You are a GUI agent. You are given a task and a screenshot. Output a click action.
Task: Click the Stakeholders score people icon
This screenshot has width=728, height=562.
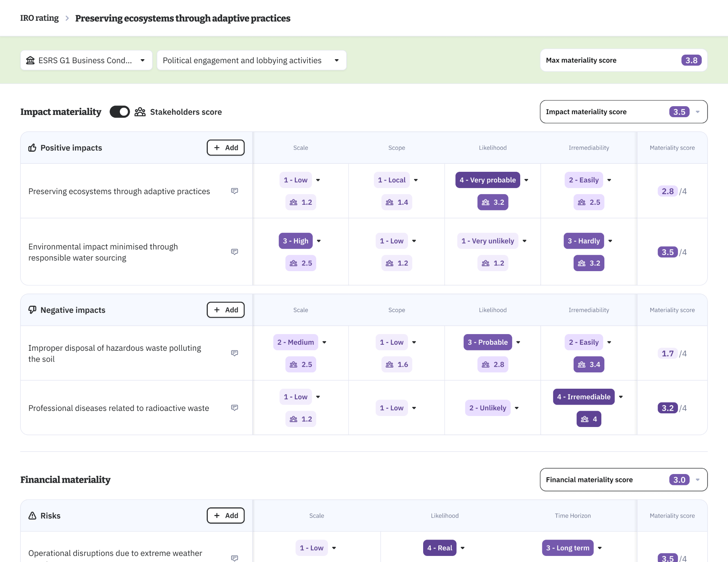coord(140,112)
